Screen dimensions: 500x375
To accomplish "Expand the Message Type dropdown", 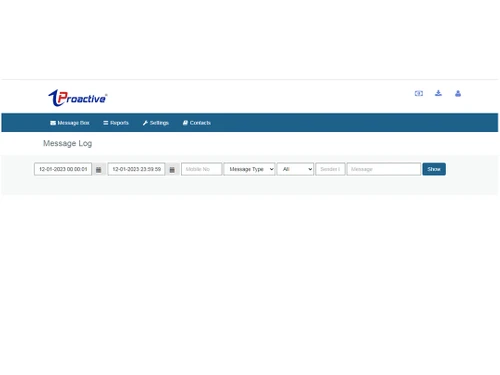I will [x=249, y=169].
